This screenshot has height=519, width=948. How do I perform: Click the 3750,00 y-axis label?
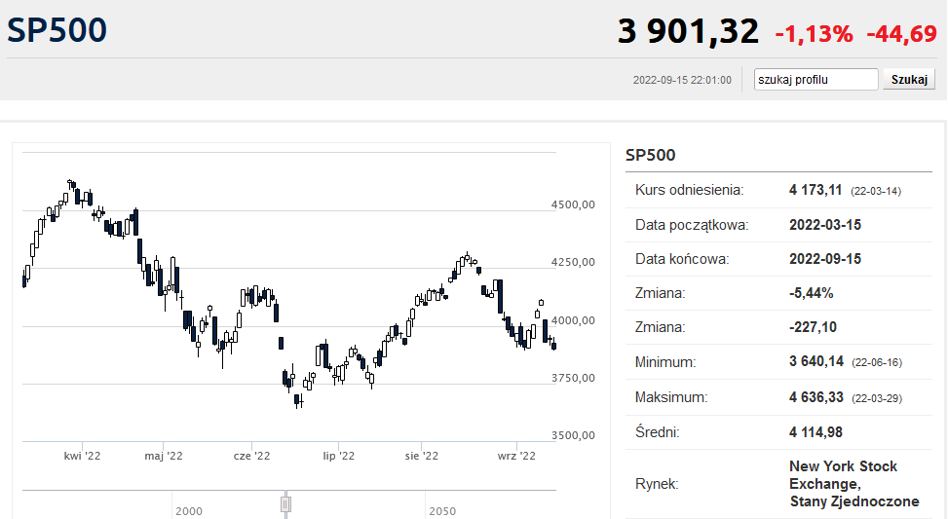click(x=573, y=377)
